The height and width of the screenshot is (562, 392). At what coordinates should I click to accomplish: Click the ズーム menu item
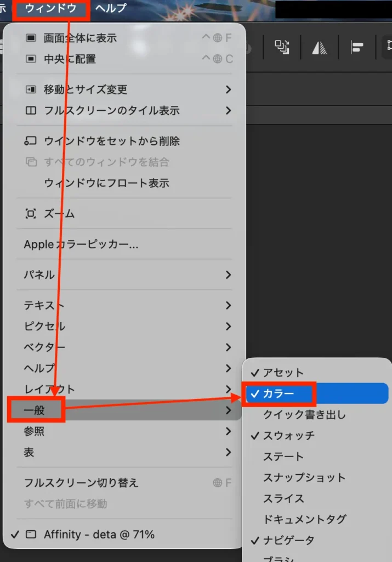pos(124,214)
